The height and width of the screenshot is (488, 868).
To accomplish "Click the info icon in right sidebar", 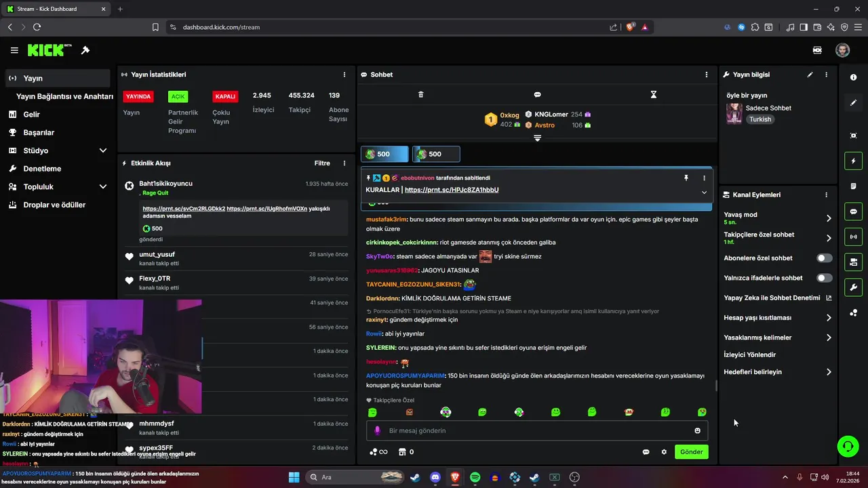I will (x=853, y=77).
